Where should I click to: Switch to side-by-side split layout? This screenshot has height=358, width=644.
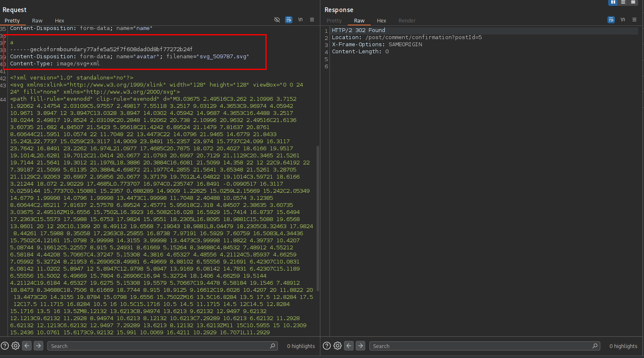point(613,2)
